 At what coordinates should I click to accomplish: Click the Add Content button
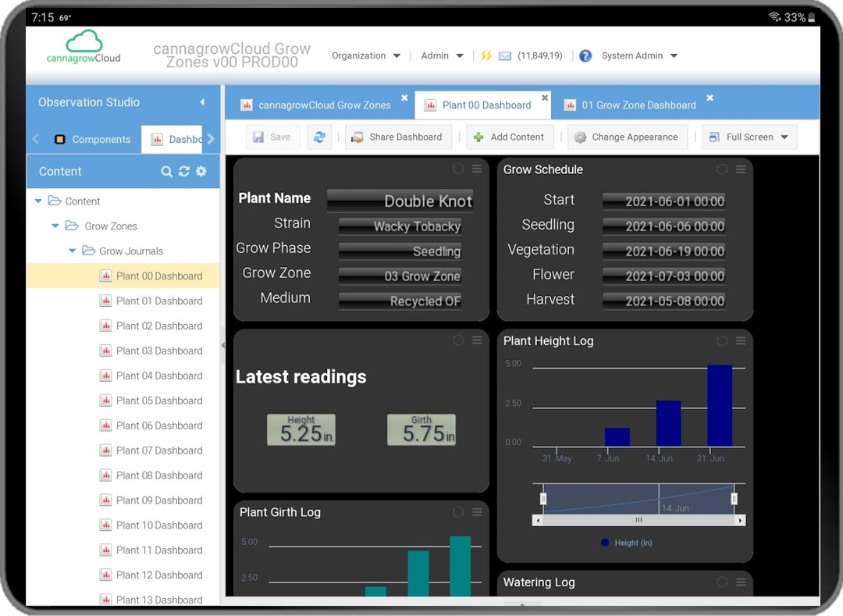509,137
